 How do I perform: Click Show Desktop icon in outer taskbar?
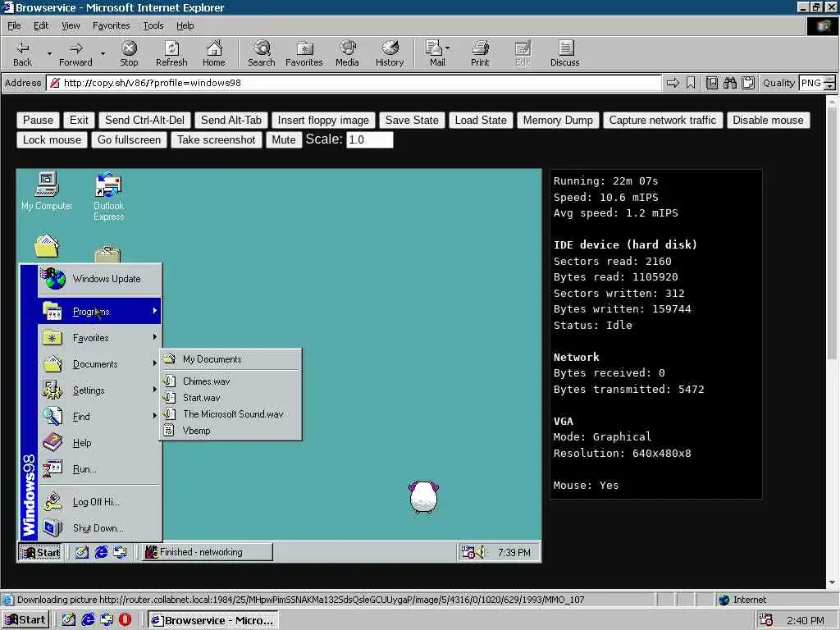coord(69,620)
